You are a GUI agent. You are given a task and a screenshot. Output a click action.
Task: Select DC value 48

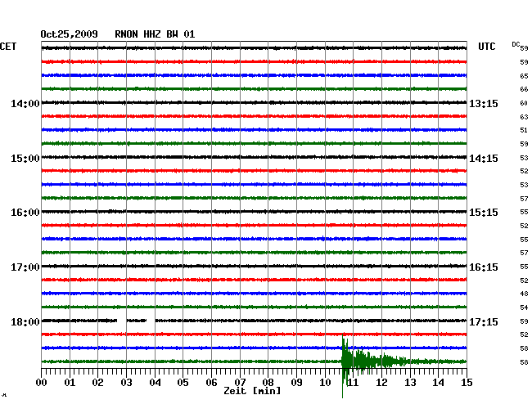(x=524, y=294)
